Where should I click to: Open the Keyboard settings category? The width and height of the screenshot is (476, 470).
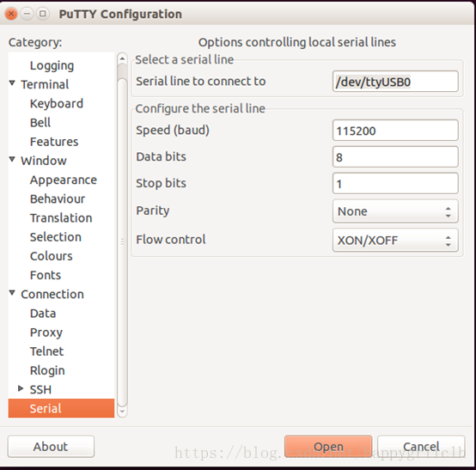(x=57, y=103)
